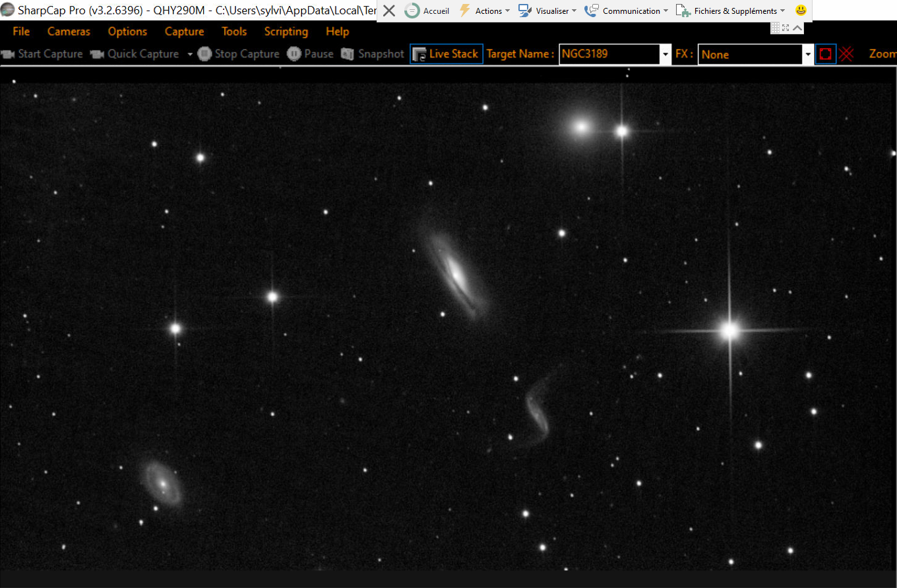Click the grid icon below remote toolbar
Viewport: 897px width, 588px height.
776,28
